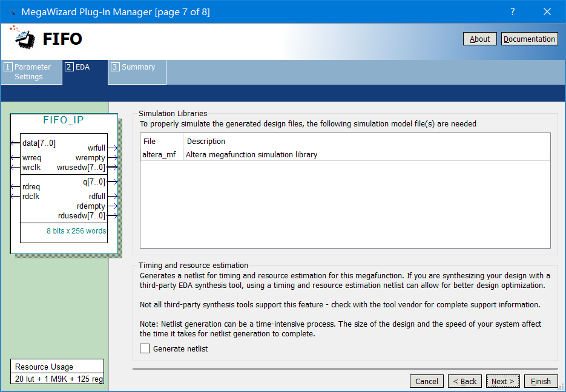Click the Generate netlist label text
The width and height of the screenshot is (566, 392).
[180, 348]
